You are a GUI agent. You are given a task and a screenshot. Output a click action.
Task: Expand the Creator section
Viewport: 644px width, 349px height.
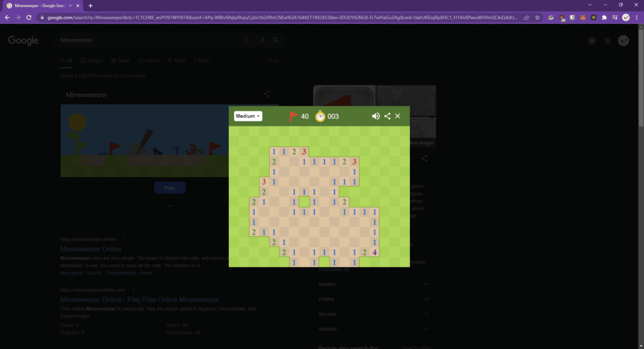click(374, 299)
